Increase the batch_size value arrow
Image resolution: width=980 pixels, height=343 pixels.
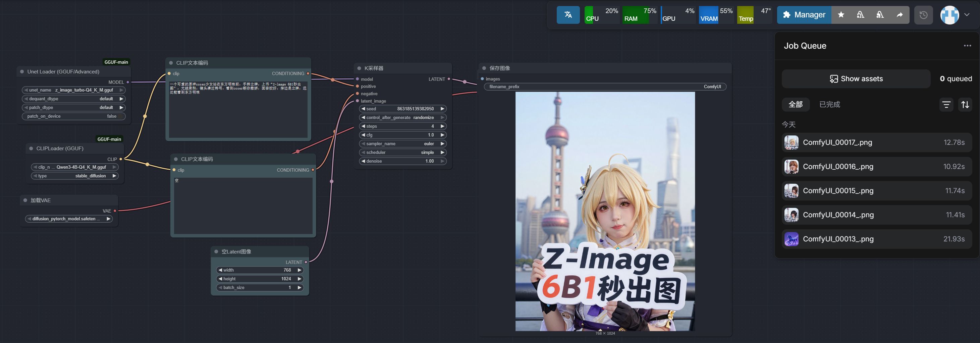point(300,288)
